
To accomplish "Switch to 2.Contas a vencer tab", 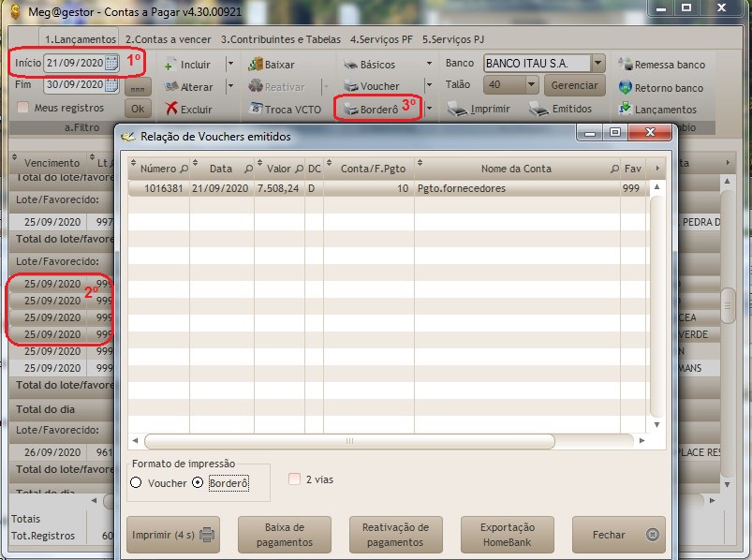I will click(170, 40).
